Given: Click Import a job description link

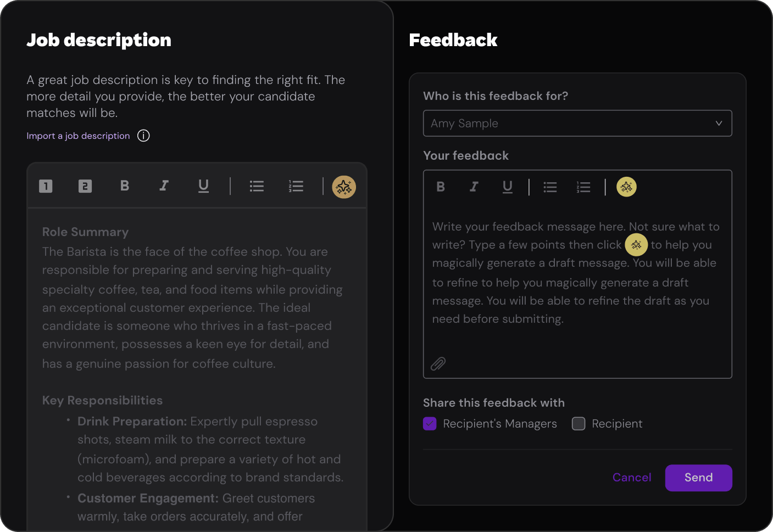Looking at the screenshot, I should pos(78,136).
